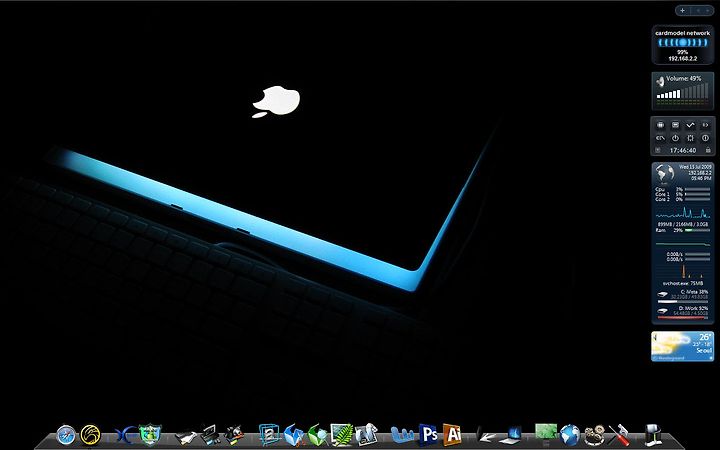Launch the yellow circular bird icon in dock
The width and height of the screenshot is (720, 450).
pyautogui.click(x=90, y=434)
